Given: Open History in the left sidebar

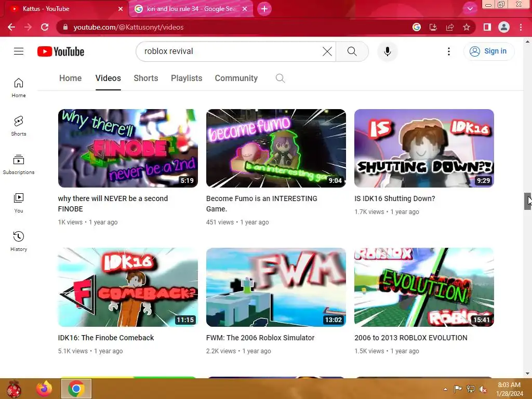Looking at the screenshot, I should click(x=19, y=241).
